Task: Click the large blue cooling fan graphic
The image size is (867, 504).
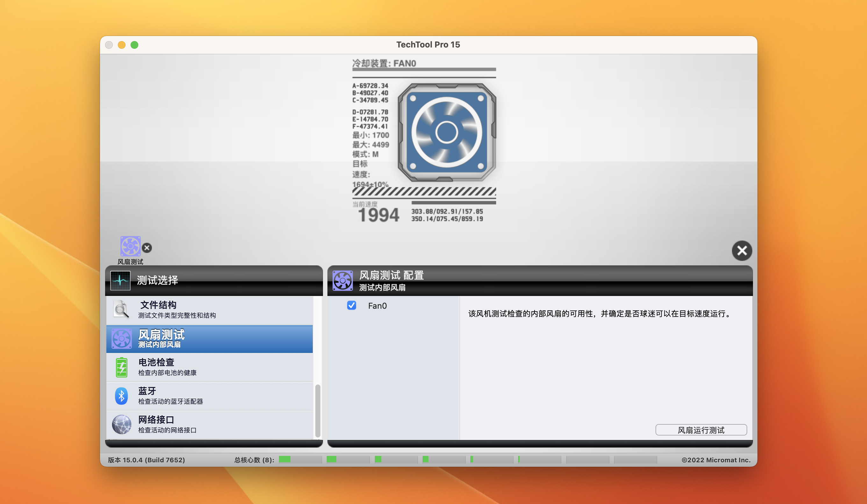Action: click(x=447, y=133)
